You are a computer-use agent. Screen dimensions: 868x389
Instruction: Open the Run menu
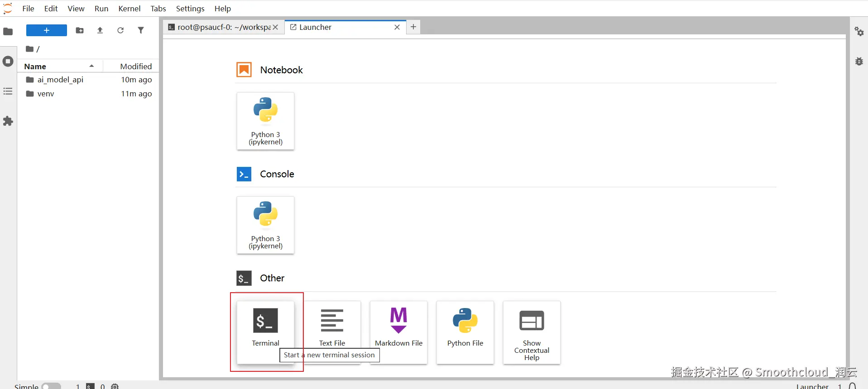click(101, 9)
